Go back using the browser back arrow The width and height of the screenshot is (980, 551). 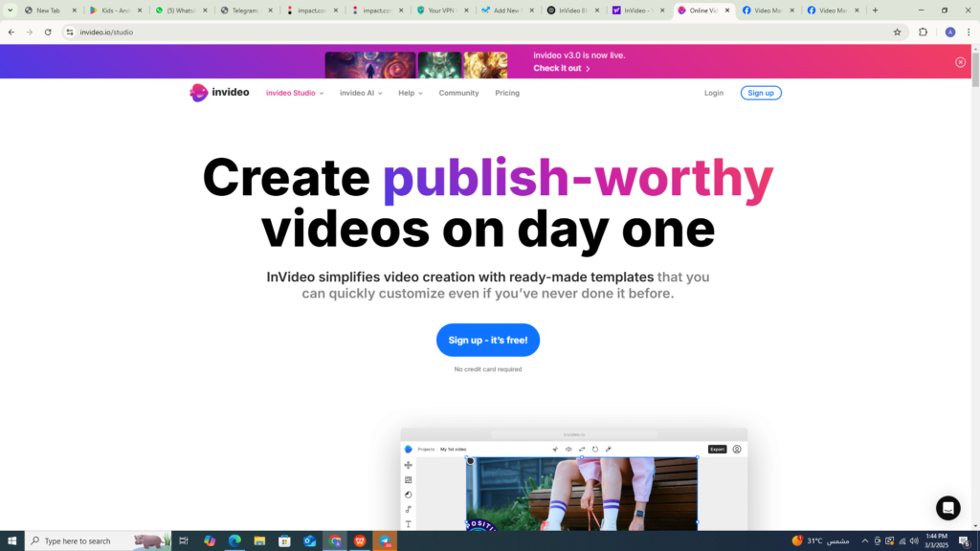pos(11,32)
